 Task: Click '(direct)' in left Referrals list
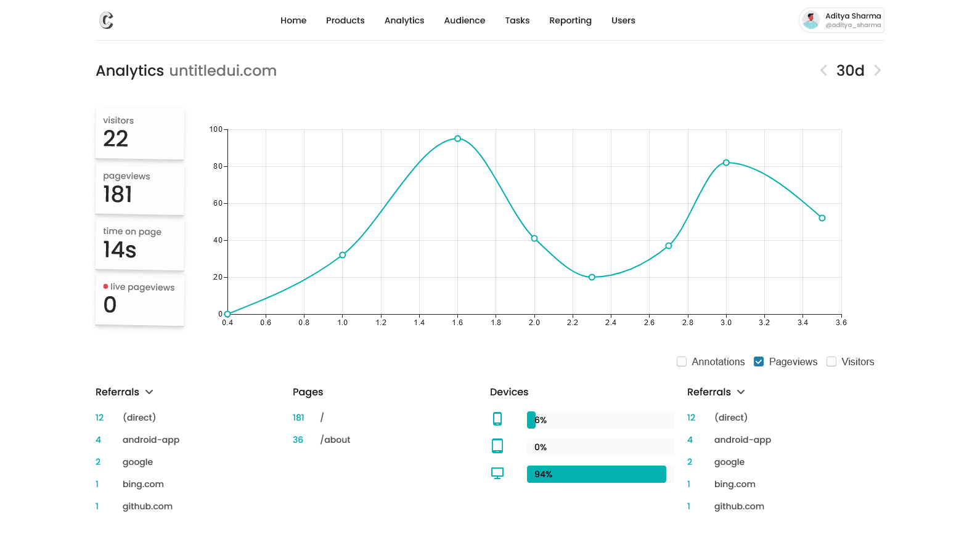click(139, 418)
